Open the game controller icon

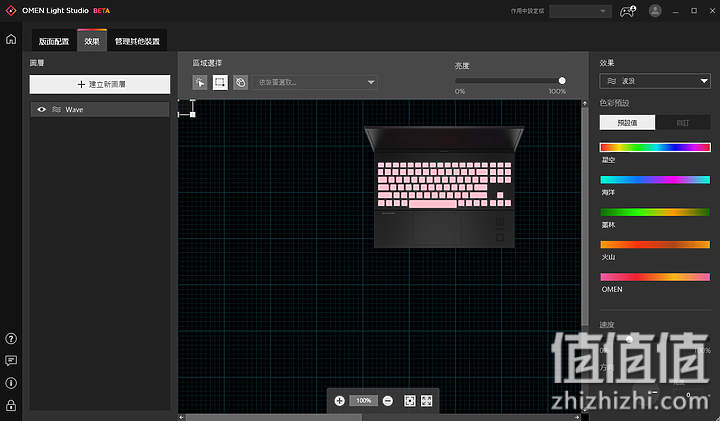[x=628, y=11]
